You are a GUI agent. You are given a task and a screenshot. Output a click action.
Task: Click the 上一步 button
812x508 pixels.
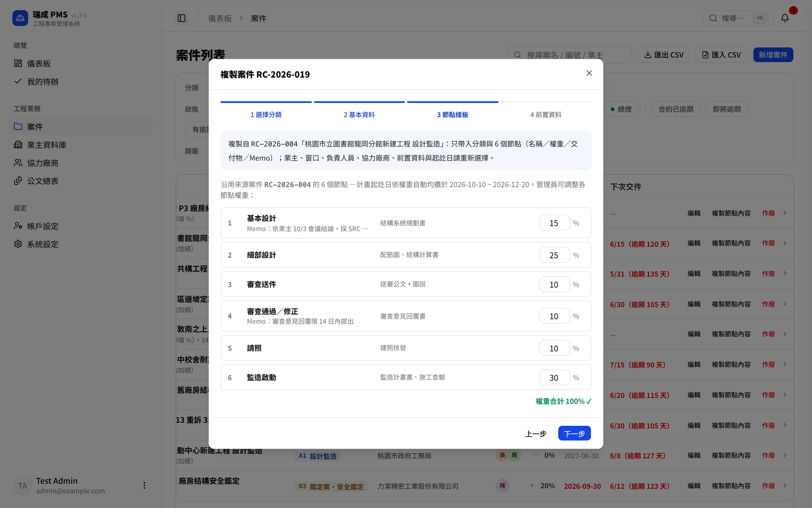pos(536,433)
